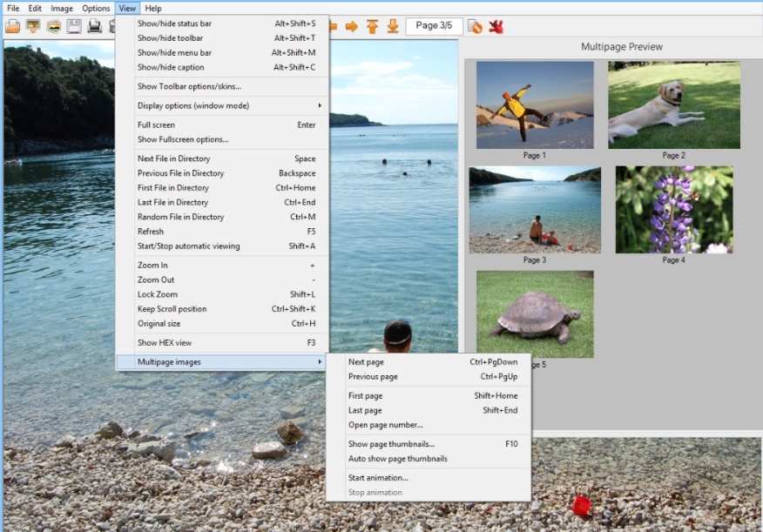Select Original size menu entry
This screenshot has width=763, height=532.
(222, 323)
